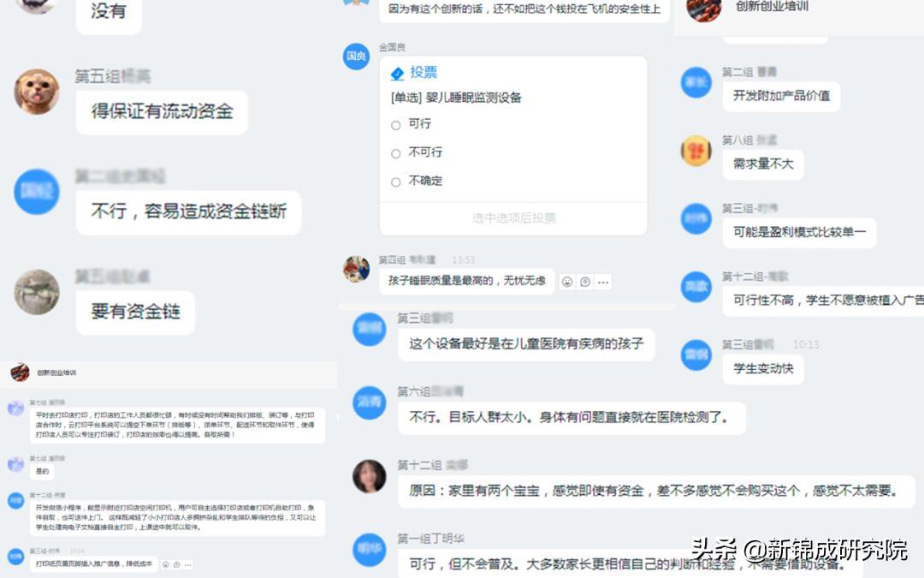Click the red avatar beside 需求量不大

click(696, 151)
